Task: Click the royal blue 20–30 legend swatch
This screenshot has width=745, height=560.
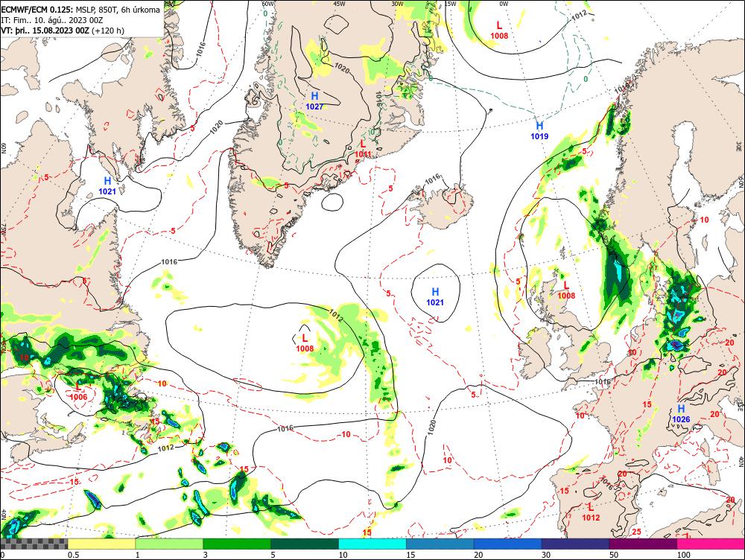Action: click(x=508, y=544)
